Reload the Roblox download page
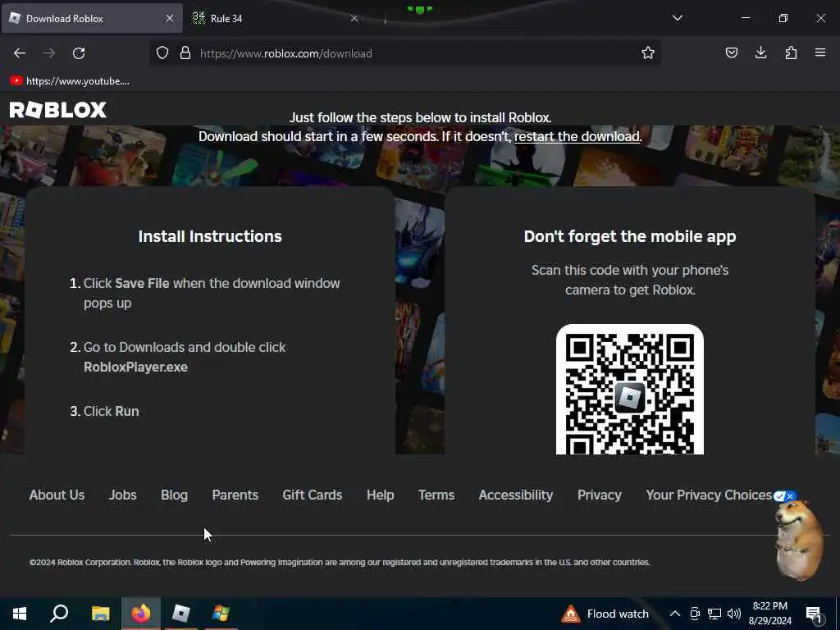Image resolution: width=840 pixels, height=630 pixels. [x=79, y=53]
